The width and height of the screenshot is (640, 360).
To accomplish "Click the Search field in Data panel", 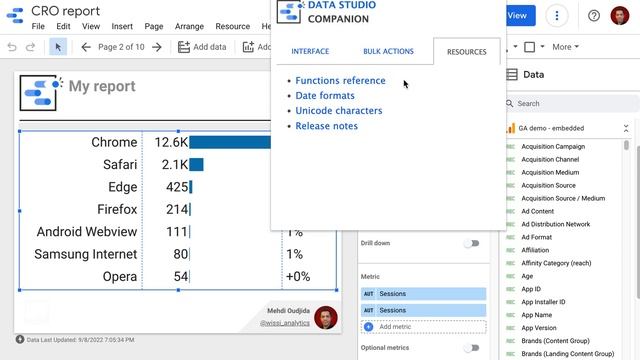I will (x=571, y=104).
